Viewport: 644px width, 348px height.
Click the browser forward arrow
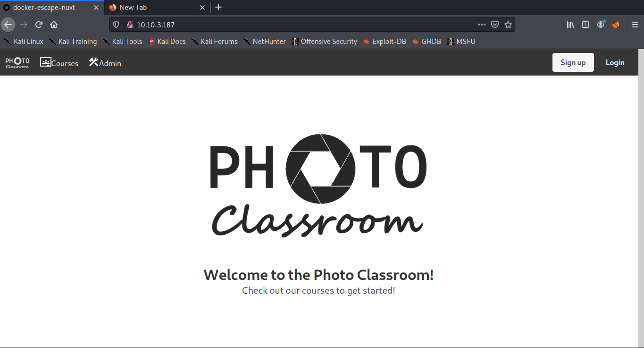24,25
